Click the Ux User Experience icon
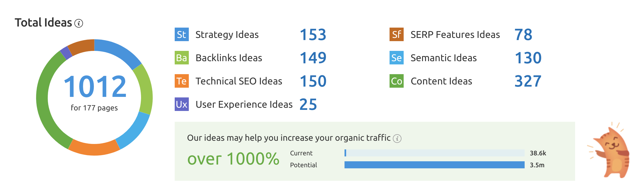This screenshot has width=644, height=187. [181, 104]
